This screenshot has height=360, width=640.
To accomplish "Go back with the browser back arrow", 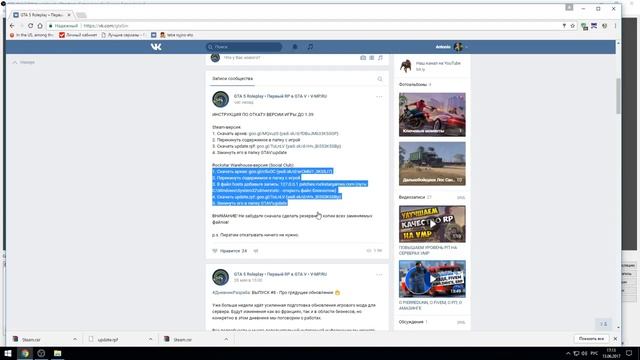I will point(12,26).
